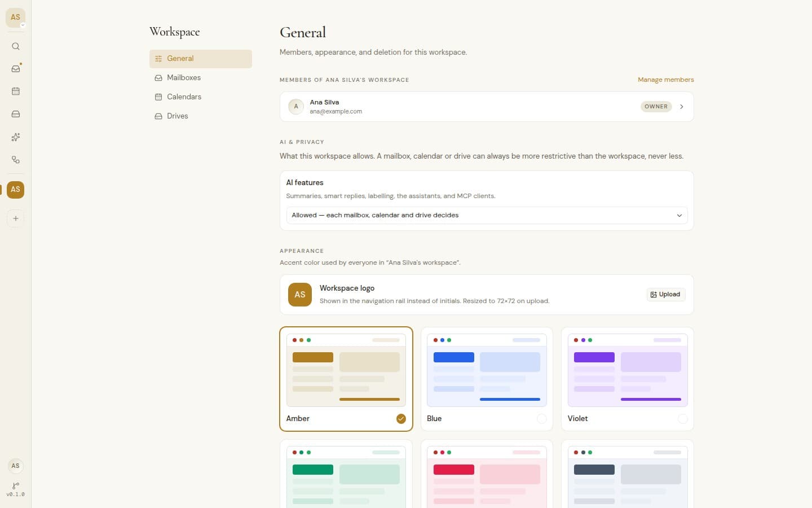Open the integrations icon below sparkle

point(16,160)
